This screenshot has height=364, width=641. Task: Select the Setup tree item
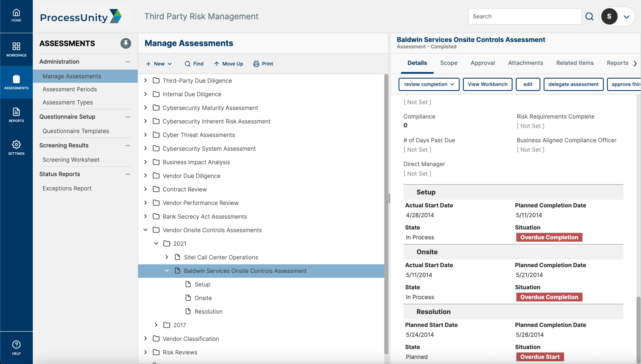pyautogui.click(x=202, y=284)
